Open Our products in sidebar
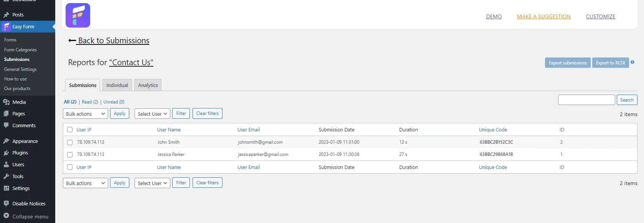644x223 pixels. 17,89
